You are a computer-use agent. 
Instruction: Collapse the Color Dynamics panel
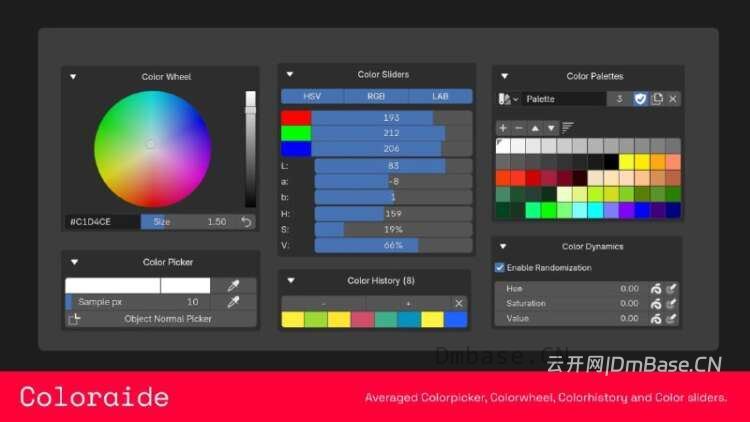pyautogui.click(x=503, y=246)
